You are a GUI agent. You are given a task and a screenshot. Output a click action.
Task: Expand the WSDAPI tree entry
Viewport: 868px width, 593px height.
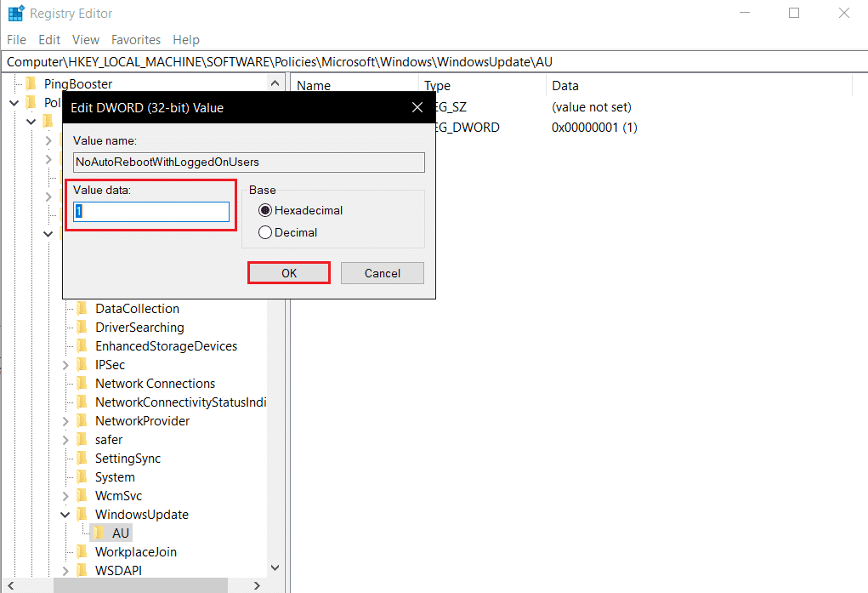point(65,570)
